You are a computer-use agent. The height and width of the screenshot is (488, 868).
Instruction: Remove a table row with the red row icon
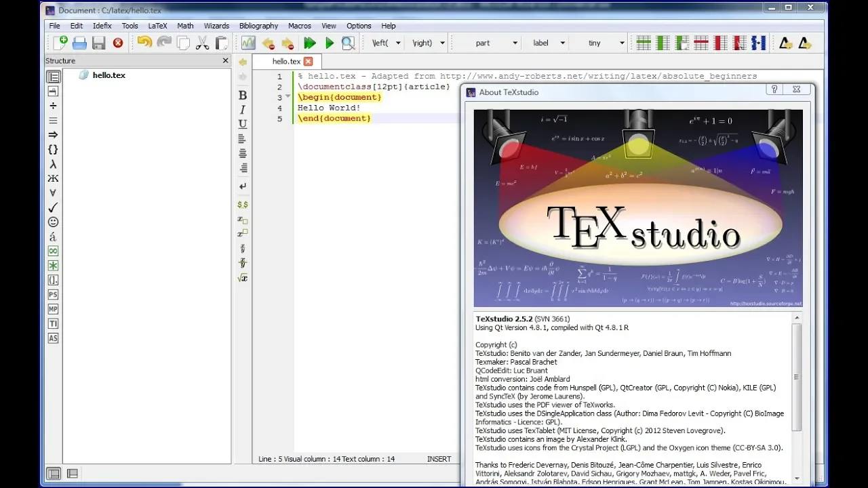pos(701,43)
